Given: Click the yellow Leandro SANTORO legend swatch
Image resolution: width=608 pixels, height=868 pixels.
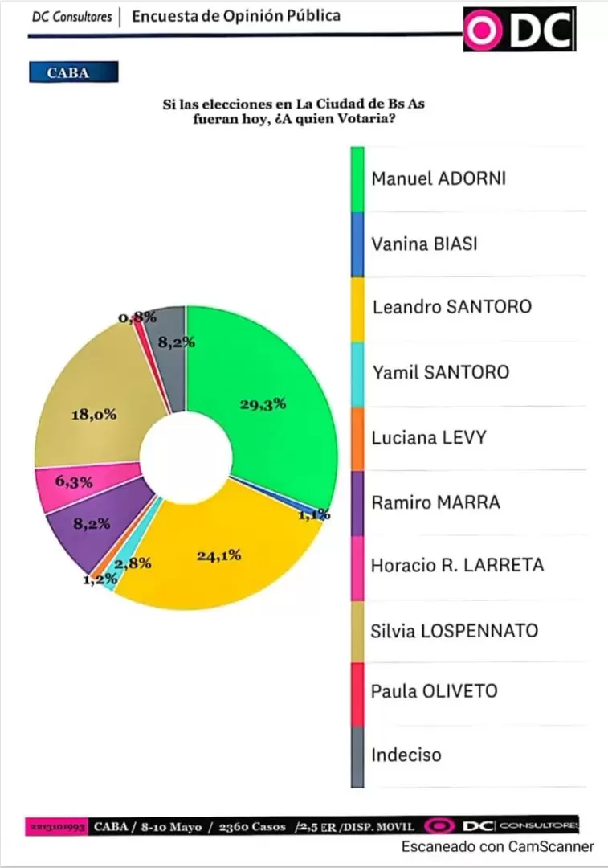Looking at the screenshot, I should pyautogui.click(x=358, y=309).
